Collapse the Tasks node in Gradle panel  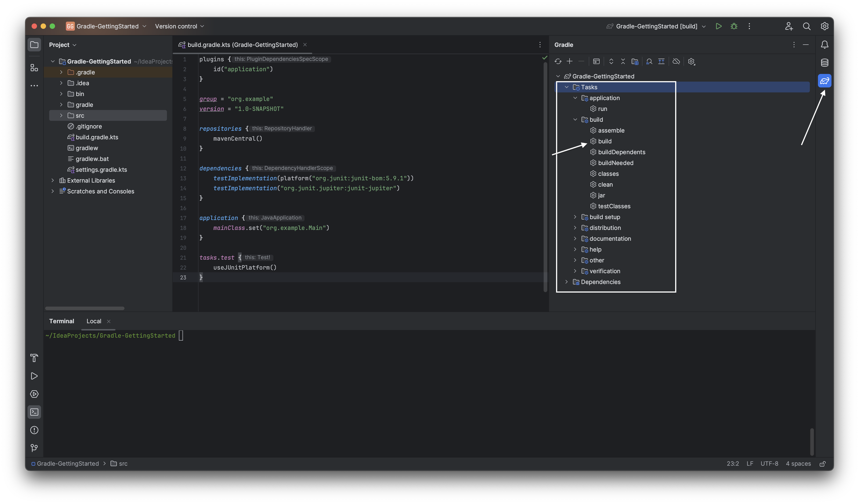click(x=566, y=87)
